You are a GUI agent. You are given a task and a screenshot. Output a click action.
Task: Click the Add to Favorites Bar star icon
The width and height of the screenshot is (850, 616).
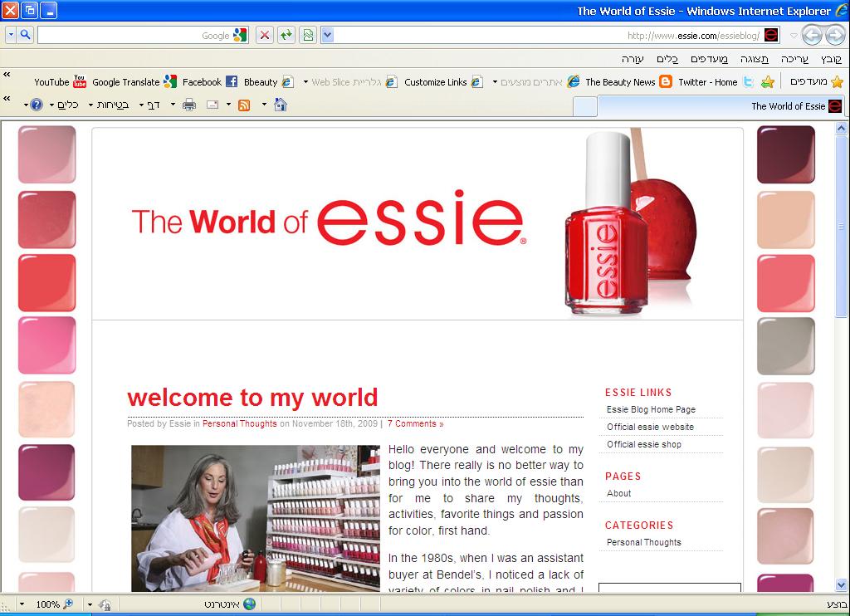(x=767, y=82)
